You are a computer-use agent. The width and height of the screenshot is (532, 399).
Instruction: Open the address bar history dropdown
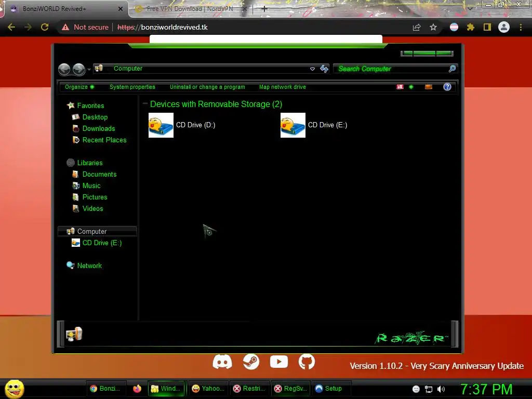click(x=312, y=69)
